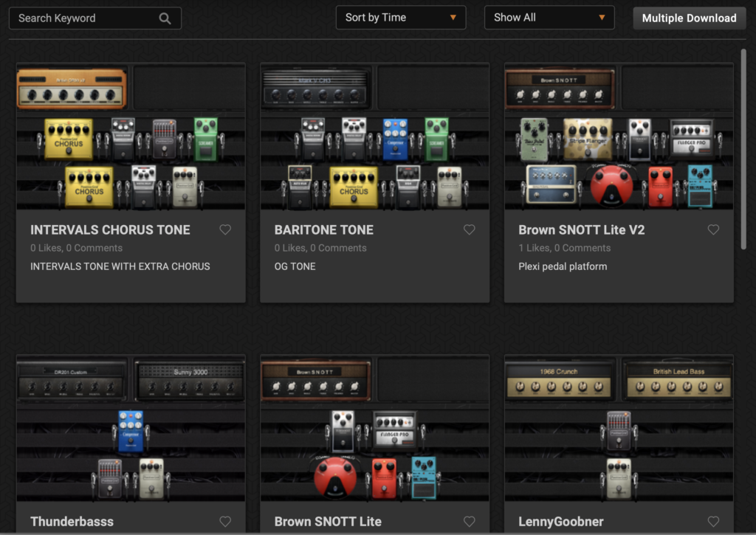Click the British Lead Bass amp head
Viewport: 756px width, 535px height.
[x=679, y=382]
